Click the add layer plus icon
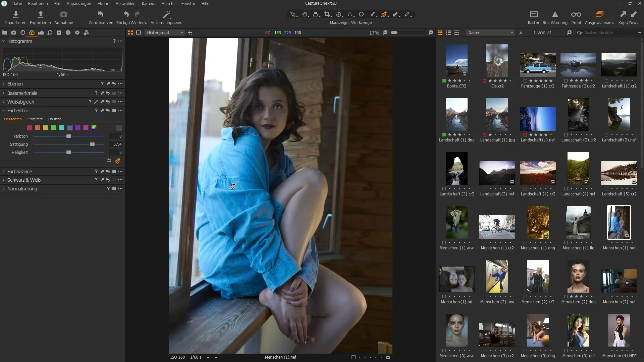This screenshot has width=644, height=362. 190,33
